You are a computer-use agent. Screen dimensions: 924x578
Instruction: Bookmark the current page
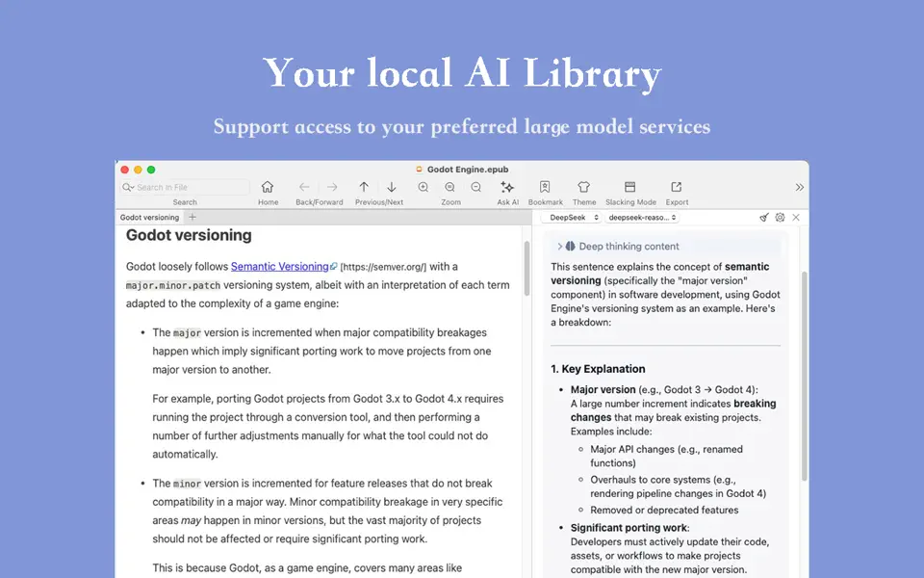coord(545,187)
